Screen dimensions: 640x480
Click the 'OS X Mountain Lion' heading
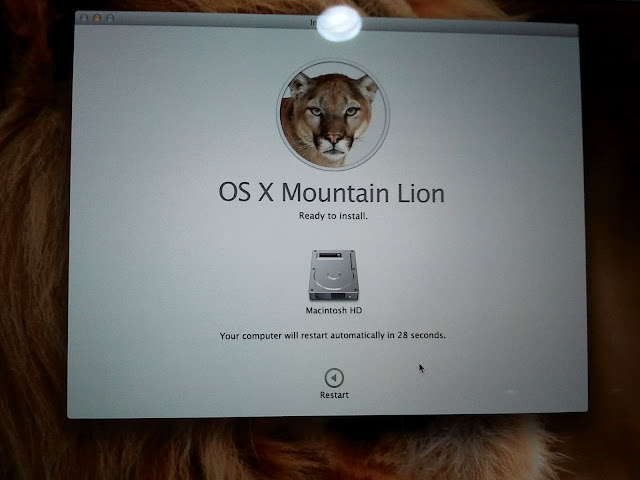(x=331, y=193)
